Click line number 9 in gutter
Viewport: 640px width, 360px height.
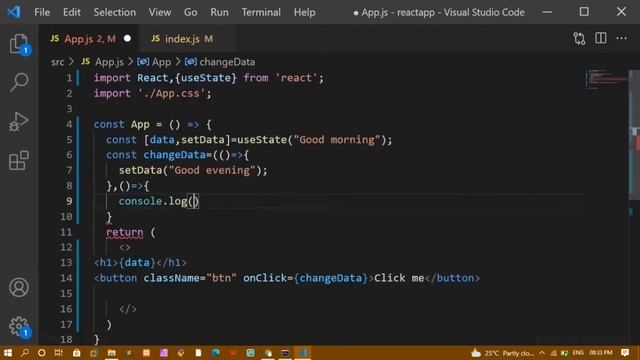pos(69,201)
